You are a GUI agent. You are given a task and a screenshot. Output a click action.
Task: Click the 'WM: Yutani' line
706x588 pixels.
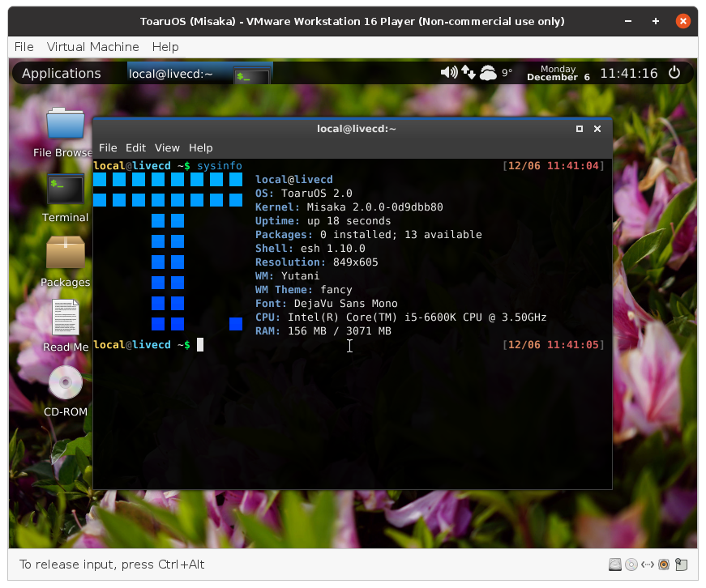click(x=287, y=276)
